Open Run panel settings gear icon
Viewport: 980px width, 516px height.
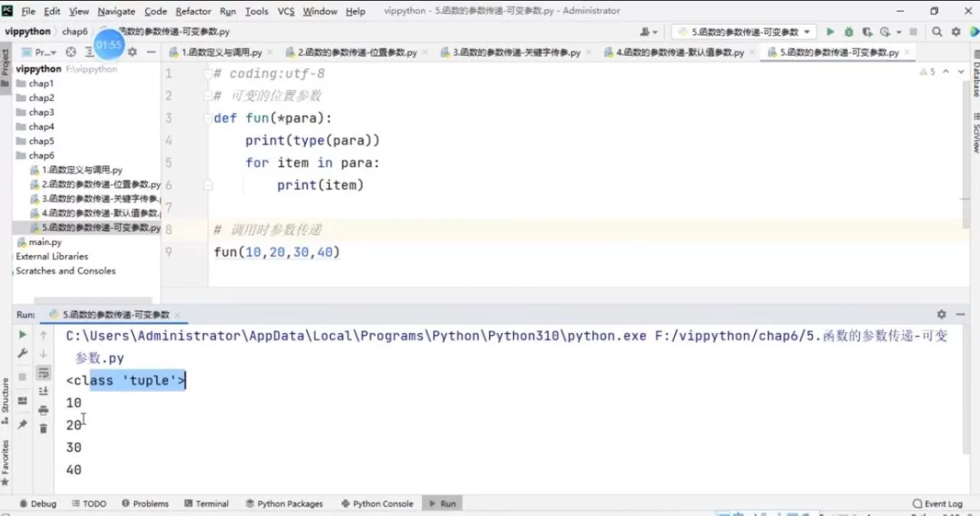pyautogui.click(x=941, y=315)
